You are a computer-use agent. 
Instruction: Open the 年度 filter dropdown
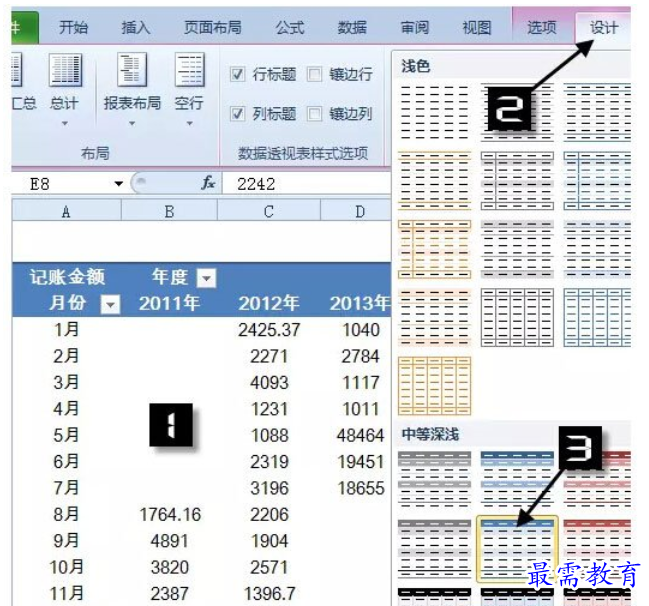click(x=206, y=278)
